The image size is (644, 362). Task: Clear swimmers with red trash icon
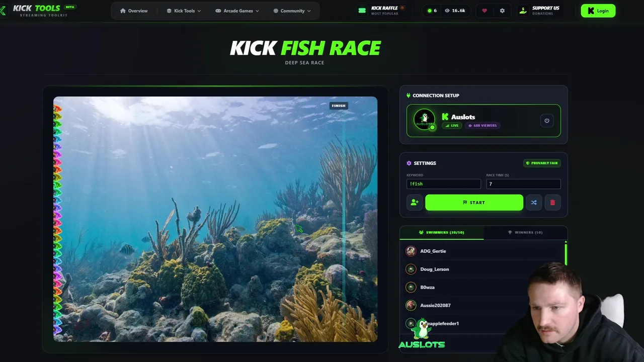tap(552, 202)
